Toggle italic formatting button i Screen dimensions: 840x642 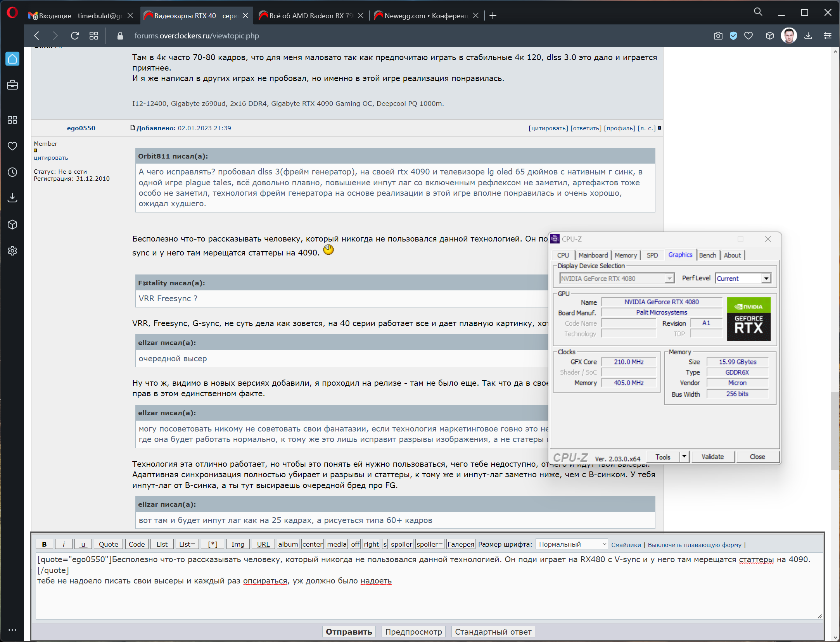click(64, 544)
